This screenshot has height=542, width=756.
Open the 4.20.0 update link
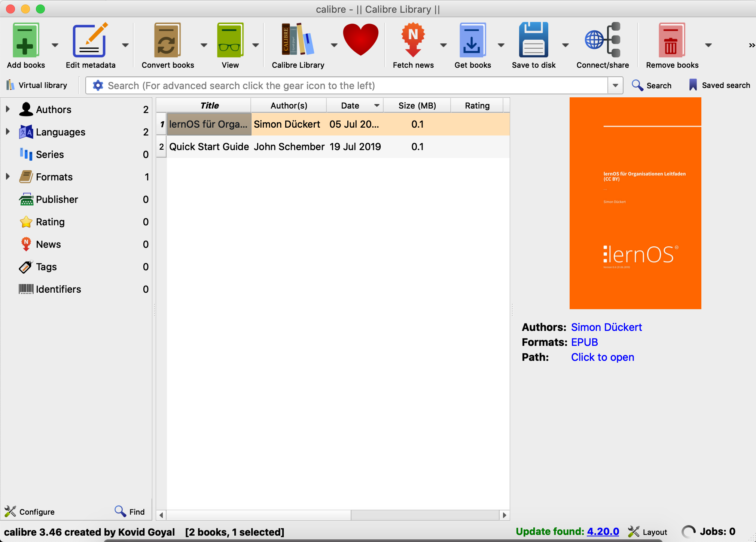pyautogui.click(x=603, y=532)
